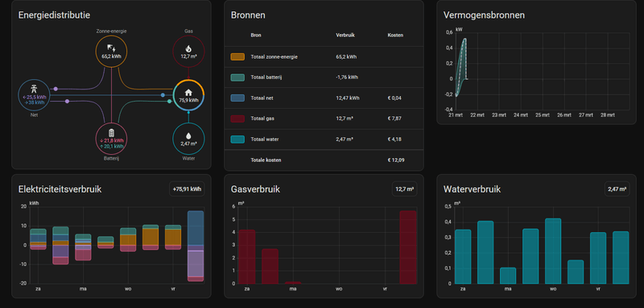The width and height of the screenshot is (644, 308).
Task: Click the tallest gas bar on the far right
Action: point(408,248)
